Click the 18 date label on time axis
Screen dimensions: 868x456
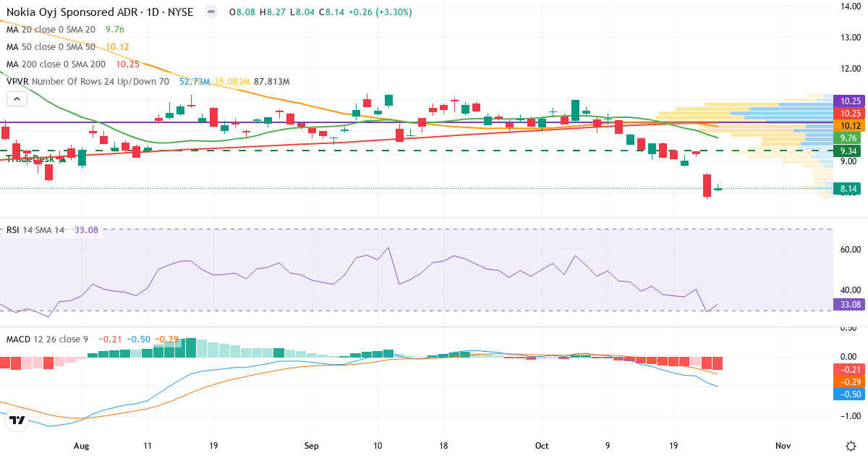point(443,445)
